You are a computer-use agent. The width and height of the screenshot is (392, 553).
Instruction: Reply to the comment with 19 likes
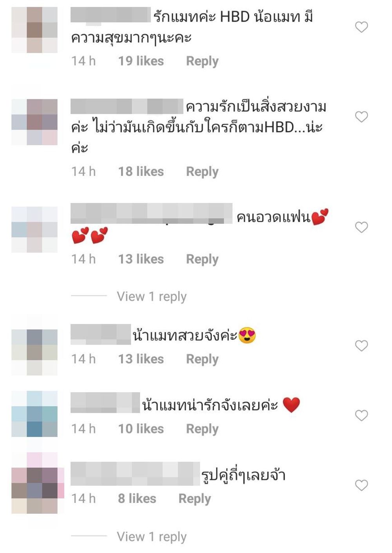point(202,61)
